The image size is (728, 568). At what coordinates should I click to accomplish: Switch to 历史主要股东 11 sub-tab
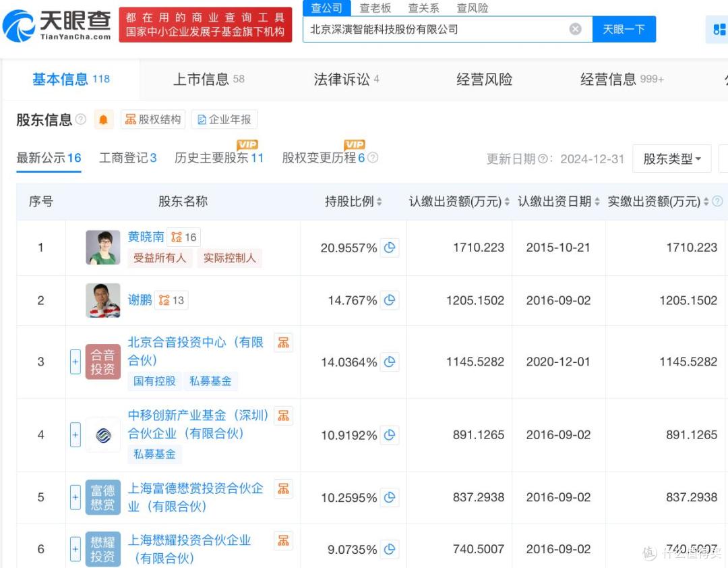pos(219,158)
